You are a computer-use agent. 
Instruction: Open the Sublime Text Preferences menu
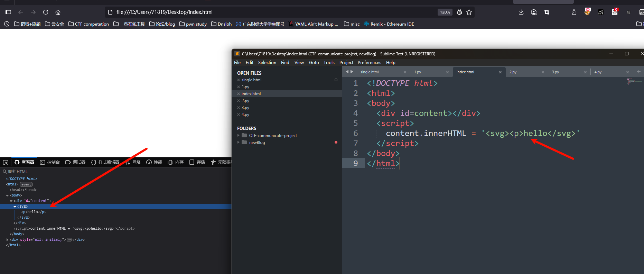[369, 63]
